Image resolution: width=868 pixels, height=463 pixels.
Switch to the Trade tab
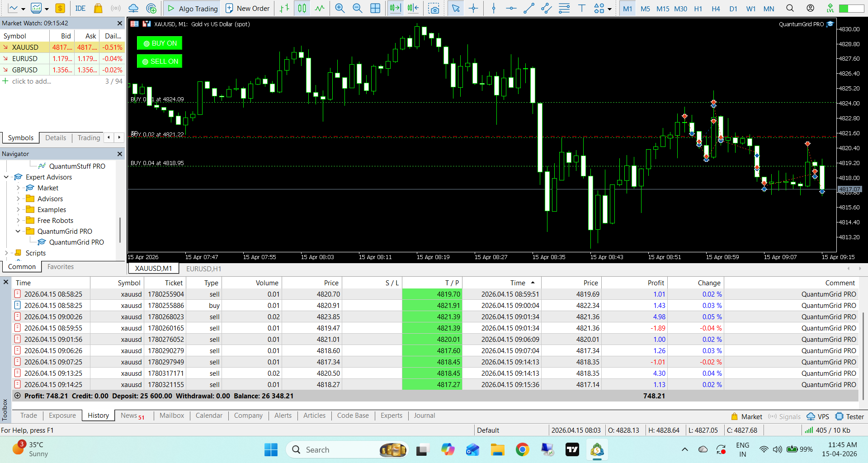tap(28, 416)
